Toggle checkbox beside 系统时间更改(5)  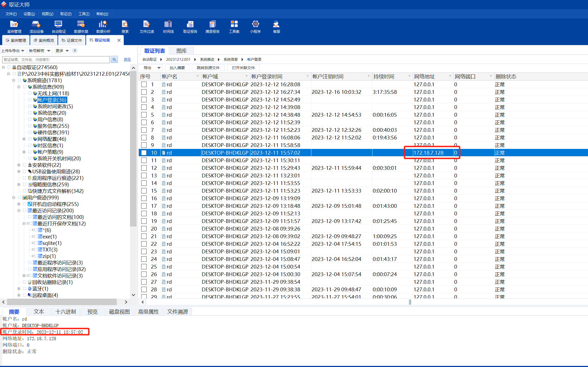(x=30, y=106)
